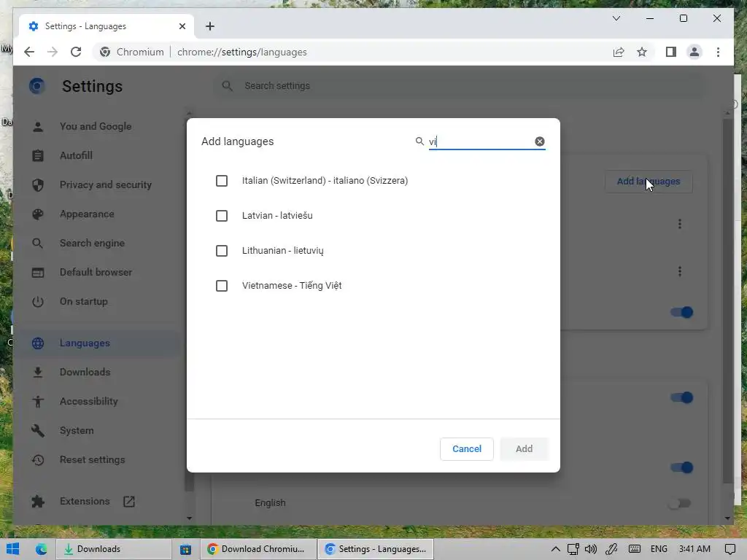This screenshot has width=747, height=560.
Task: Check the Vietnamese - Tiếng Việt checkbox
Action: 222,286
